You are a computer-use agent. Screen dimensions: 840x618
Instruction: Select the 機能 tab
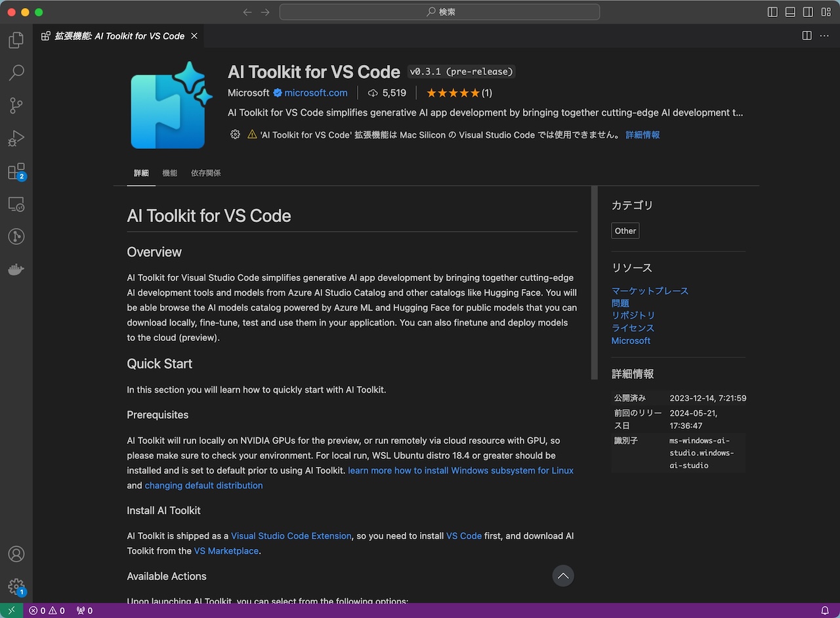tap(169, 173)
